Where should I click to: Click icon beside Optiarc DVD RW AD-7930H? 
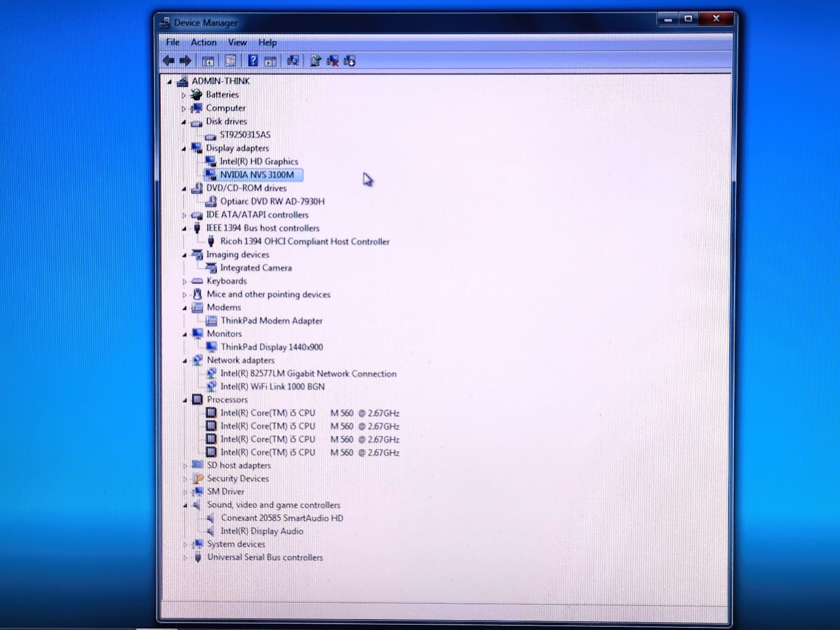coord(211,201)
